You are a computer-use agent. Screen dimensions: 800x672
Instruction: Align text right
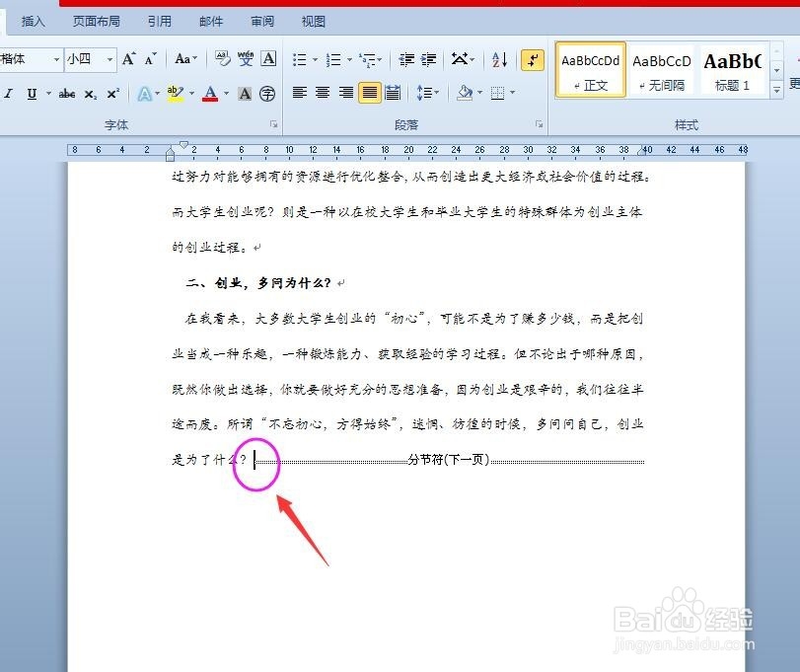[x=346, y=93]
